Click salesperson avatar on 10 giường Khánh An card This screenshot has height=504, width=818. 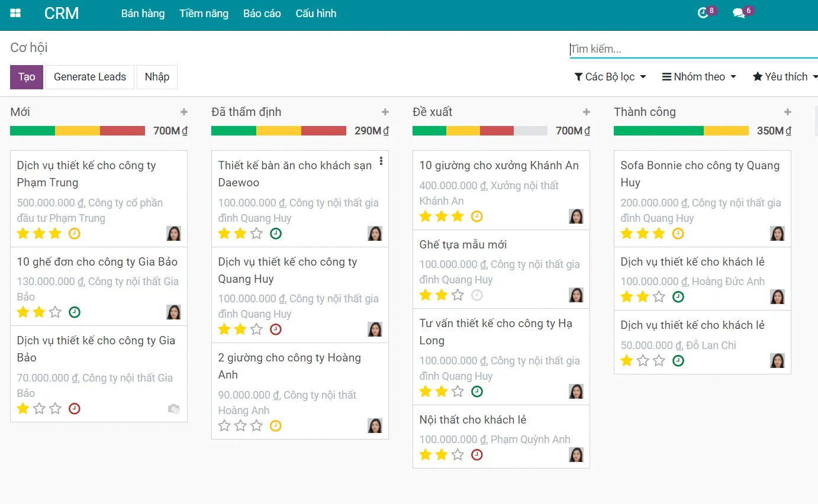click(576, 216)
